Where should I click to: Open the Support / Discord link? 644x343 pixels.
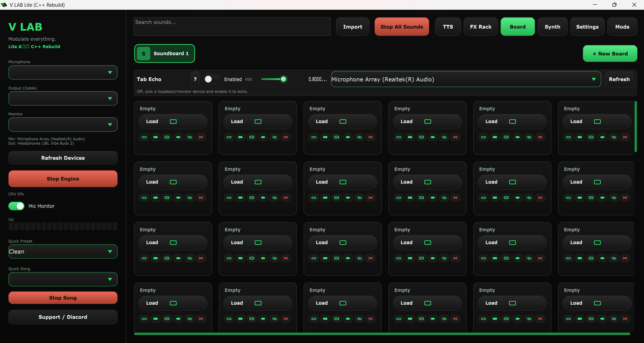click(x=63, y=317)
